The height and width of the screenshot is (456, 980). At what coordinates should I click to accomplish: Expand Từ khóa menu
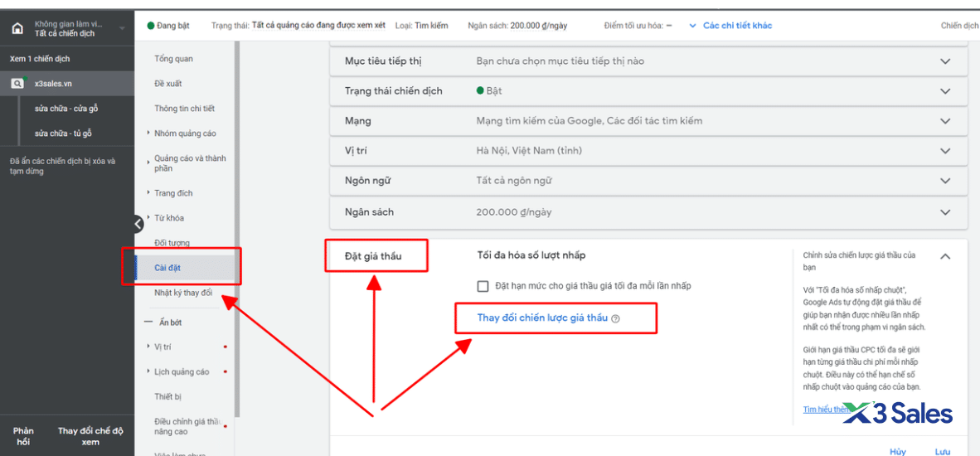(x=169, y=218)
